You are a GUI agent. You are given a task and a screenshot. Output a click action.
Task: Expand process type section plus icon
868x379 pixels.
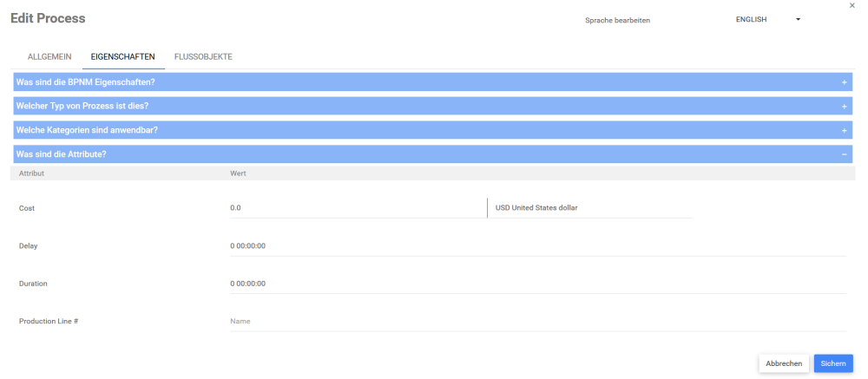point(844,106)
